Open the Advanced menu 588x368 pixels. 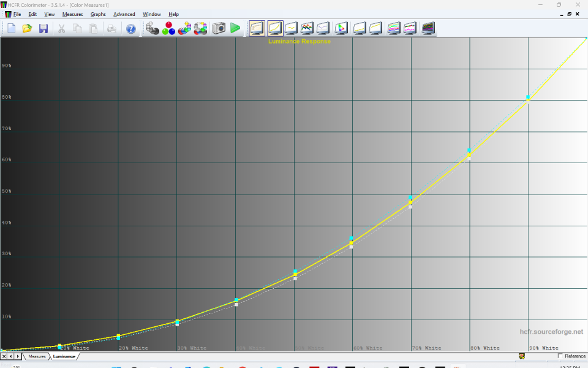coord(124,14)
